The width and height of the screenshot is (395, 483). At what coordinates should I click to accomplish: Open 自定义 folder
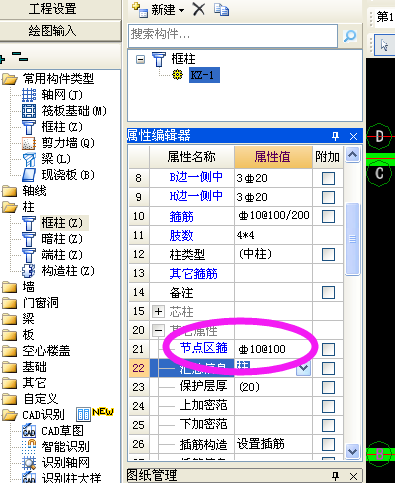(9, 399)
